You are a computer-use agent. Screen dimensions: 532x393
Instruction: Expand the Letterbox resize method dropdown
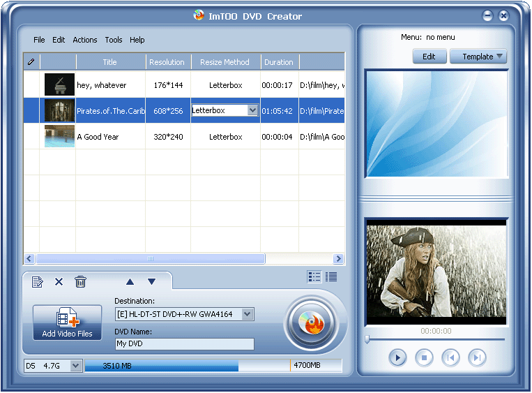coord(252,110)
